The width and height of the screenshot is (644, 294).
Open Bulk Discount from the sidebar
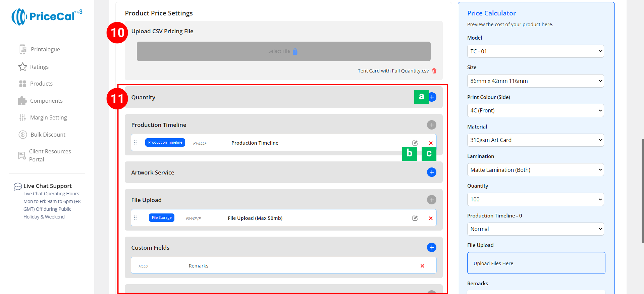(48, 135)
